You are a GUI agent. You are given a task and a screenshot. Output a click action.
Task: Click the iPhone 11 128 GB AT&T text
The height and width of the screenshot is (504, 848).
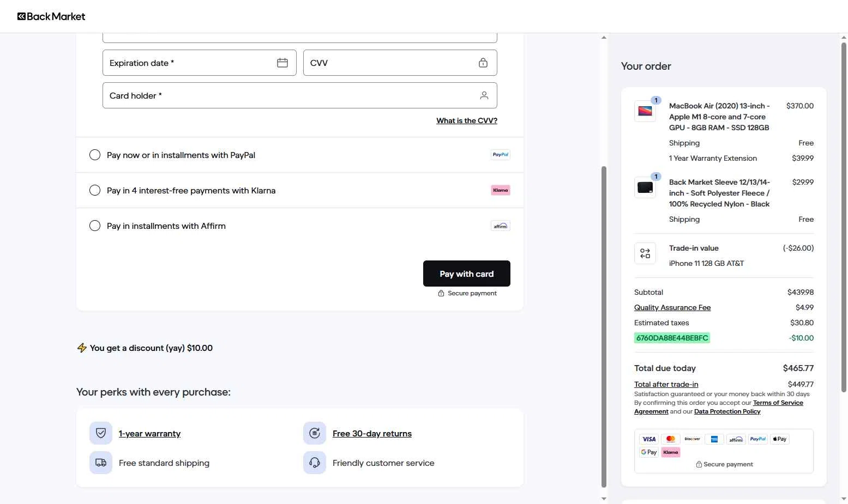706,263
